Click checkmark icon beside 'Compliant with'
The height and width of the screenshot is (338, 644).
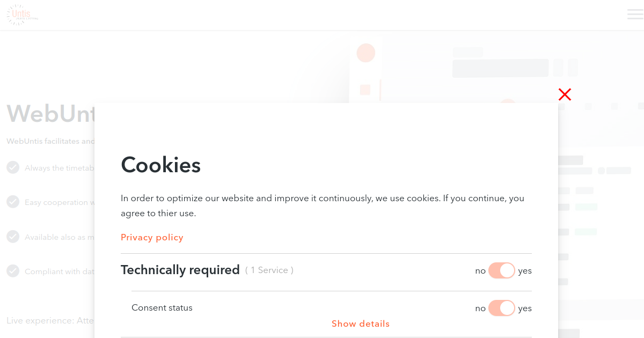pos(13,271)
